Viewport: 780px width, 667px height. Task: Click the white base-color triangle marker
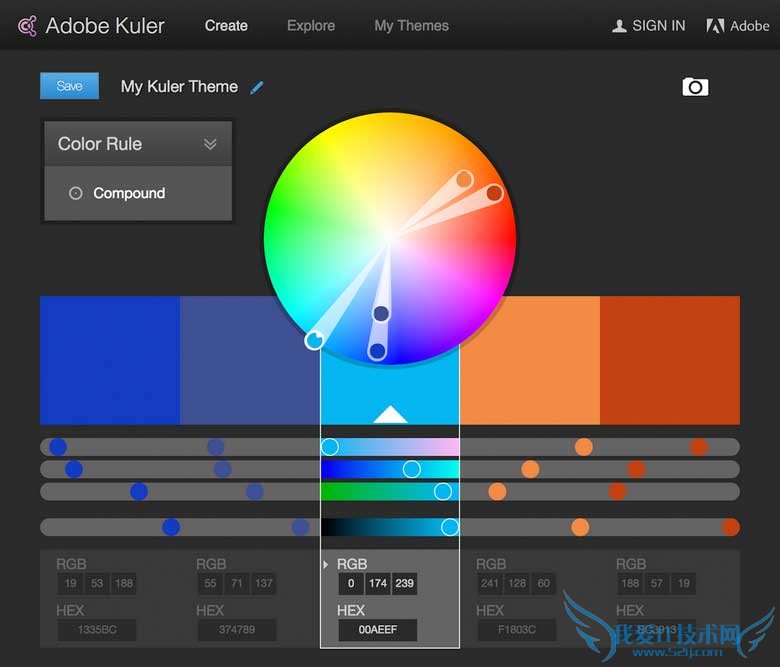click(x=390, y=415)
